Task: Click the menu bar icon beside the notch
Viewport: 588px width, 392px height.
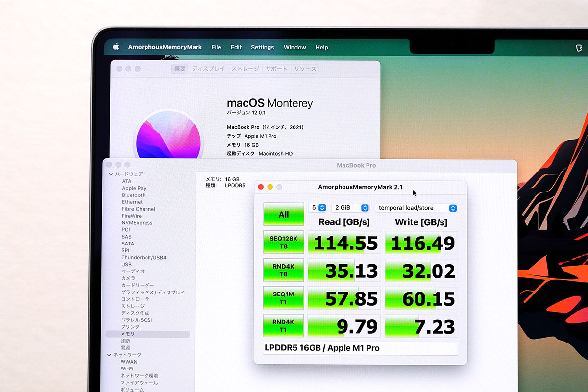Action: pyautogui.click(x=579, y=48)
